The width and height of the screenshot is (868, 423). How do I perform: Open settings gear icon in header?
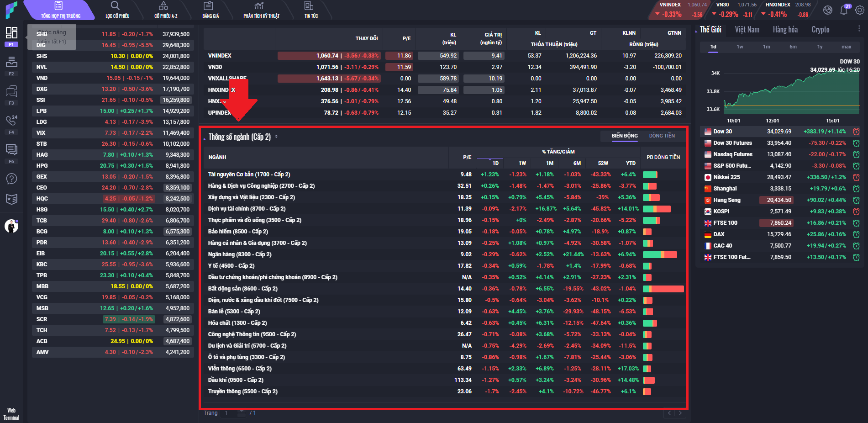tap(859, 10)
